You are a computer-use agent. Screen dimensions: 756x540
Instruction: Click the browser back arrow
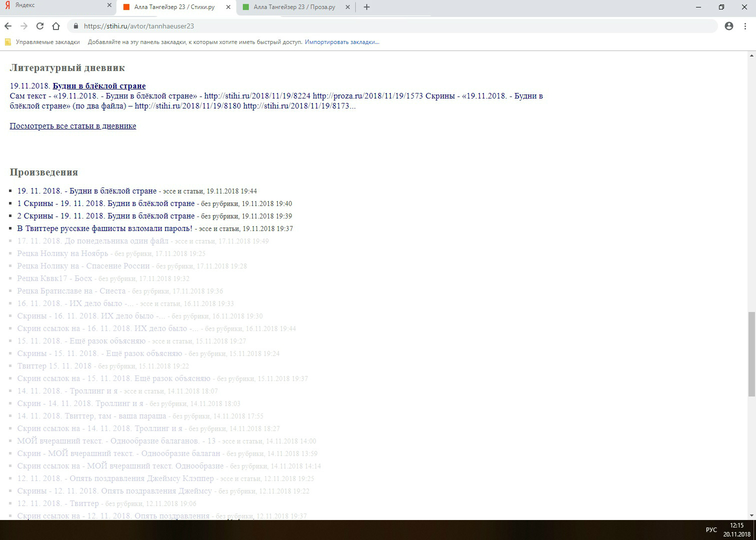tap(8, 26)
